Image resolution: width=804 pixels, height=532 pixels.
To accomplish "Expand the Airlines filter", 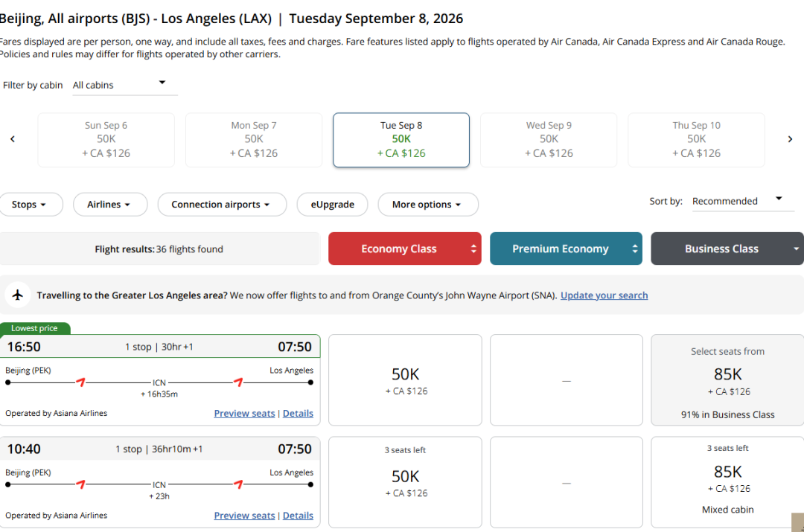I will [110, 205].
